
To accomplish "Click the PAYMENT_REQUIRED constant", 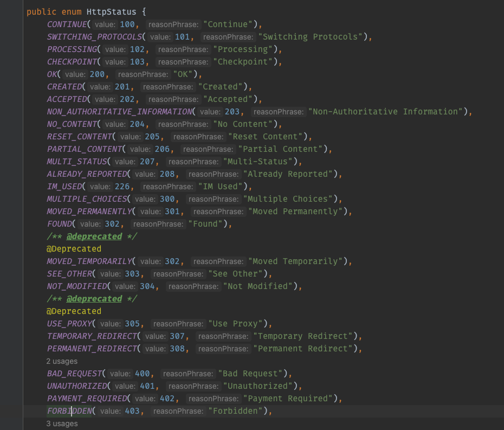I will (87, 399).
